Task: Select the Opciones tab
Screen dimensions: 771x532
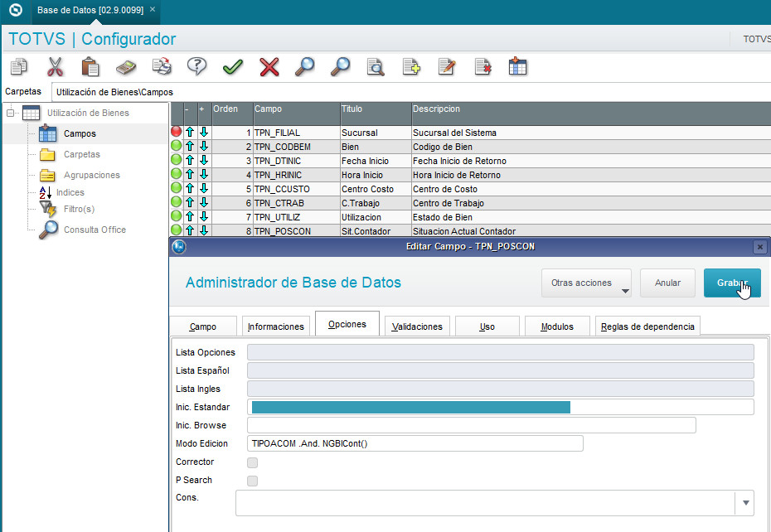Action: pyautogui.click(x=347, y=324)
